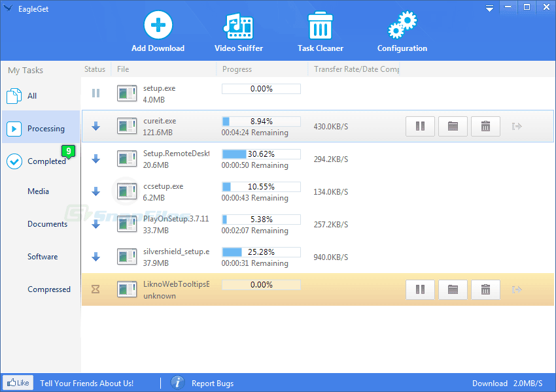The height and width of the screenshot is (392, 556).
Task: Select the Processing task category
Action: (41, 127)
